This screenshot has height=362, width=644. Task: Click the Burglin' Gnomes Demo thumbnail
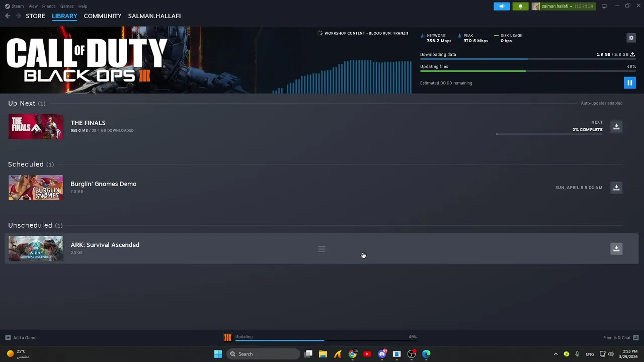point(36,188)
